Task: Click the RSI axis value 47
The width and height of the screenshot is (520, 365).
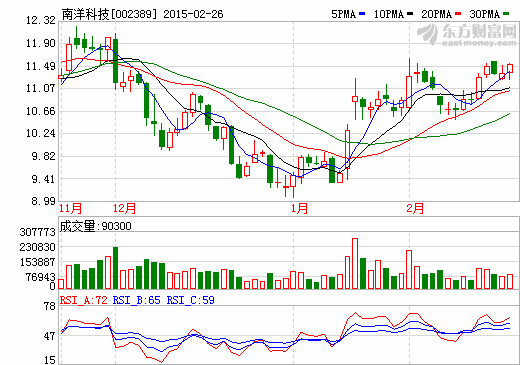Action: [x=50, y=336]
